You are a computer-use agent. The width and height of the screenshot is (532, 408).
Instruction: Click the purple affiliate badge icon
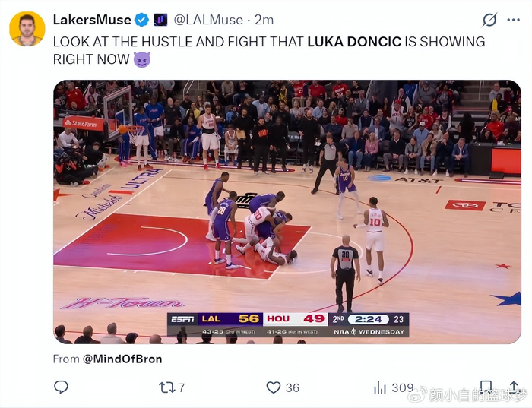160,20
